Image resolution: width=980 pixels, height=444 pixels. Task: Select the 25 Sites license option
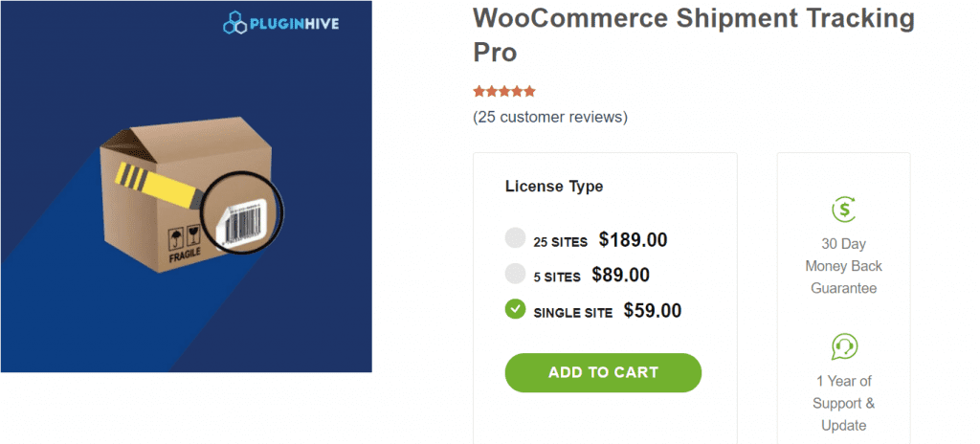coord(515,240)
